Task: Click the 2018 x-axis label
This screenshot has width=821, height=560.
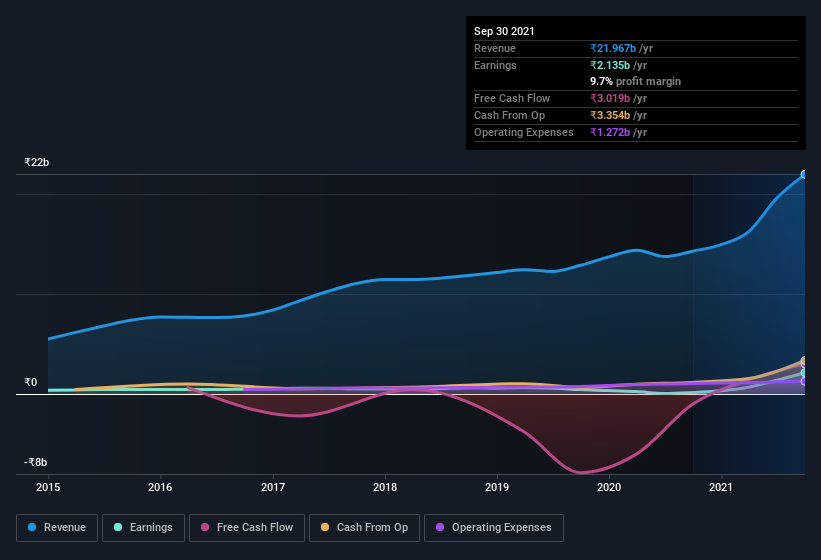Action: pyautogui.click(x=385, y=487)
